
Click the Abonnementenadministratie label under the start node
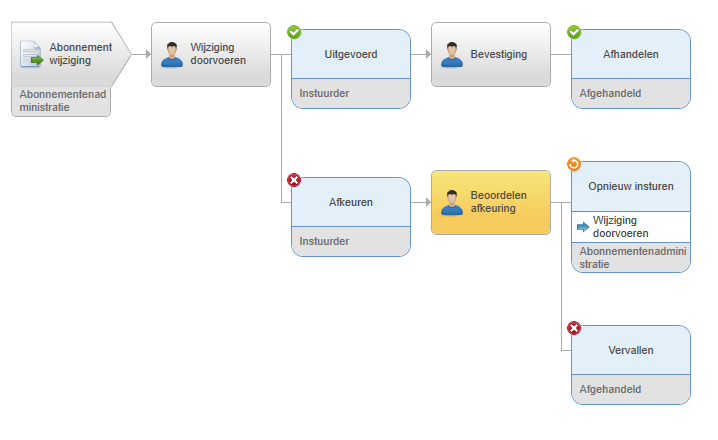(x=63, y=101)
